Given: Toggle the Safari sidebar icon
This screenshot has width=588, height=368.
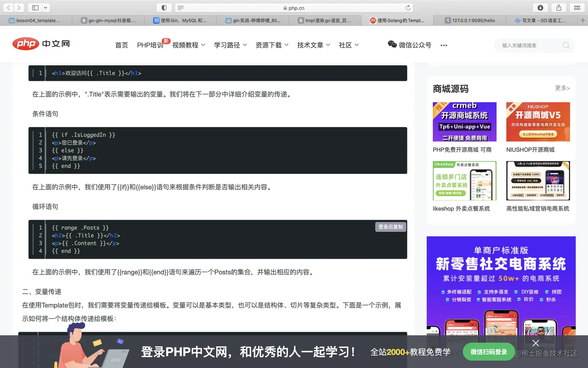Looking at the screenshot, I should [x=35, y=7].
